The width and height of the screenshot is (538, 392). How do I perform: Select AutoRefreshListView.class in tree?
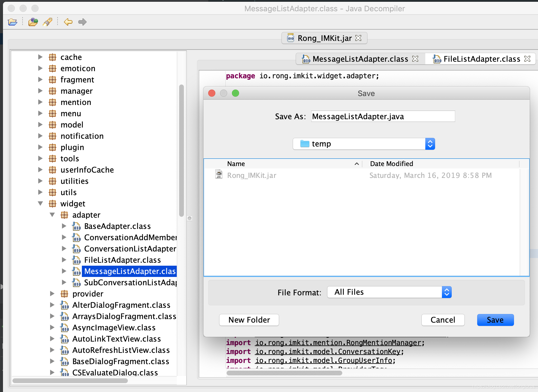pyautogui.click(x=121, y=350)
